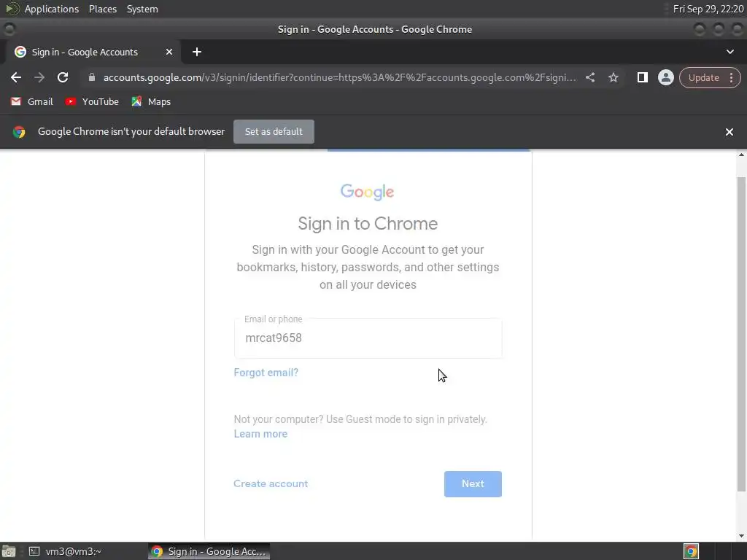
Task: Open a new tab with plus button
Action: click(x=197, y=52)
